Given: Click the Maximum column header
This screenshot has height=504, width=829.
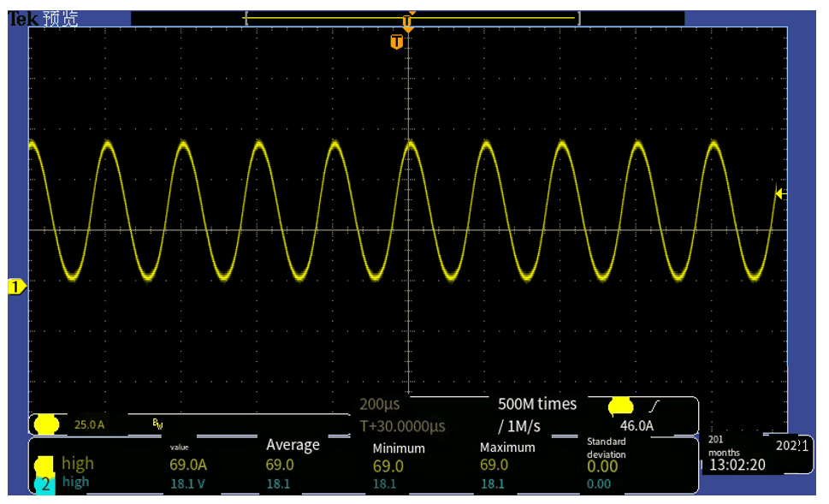Looking at the screenshot, I should tap(507, 448).
